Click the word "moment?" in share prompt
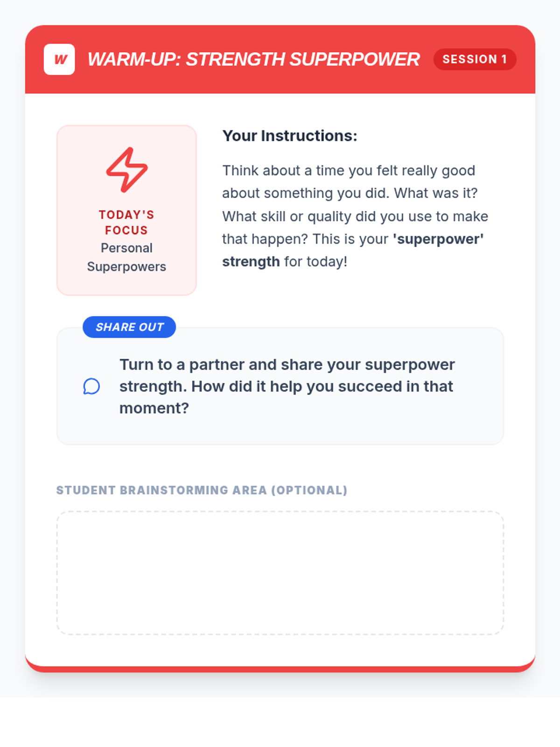The height and width of the screenshot is (747, 560). [x=154, y=408]
